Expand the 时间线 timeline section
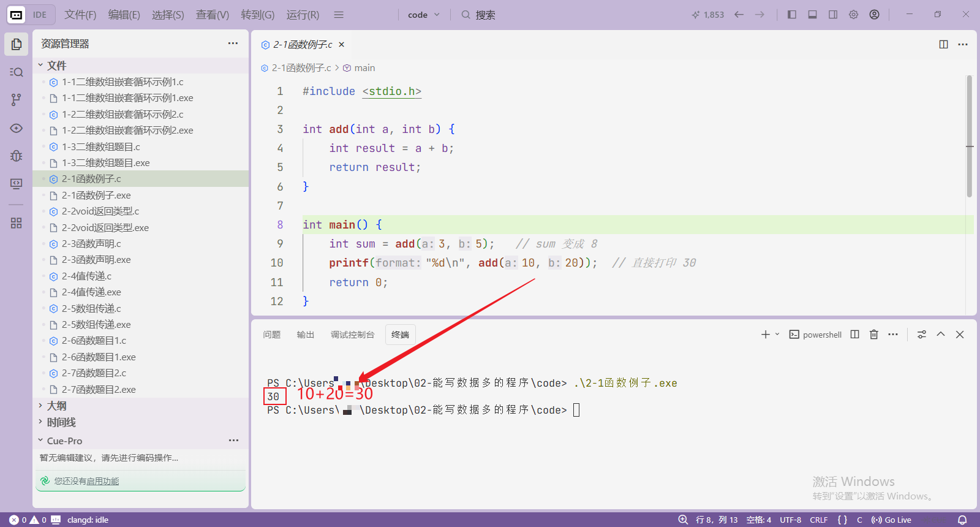The height and width of the screenshot is (527, 980). click(x=141, y=422)
